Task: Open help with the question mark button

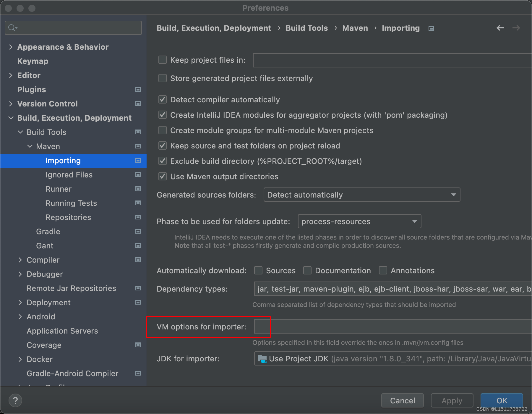Action: pyautogui.click(x=15, y=401)
